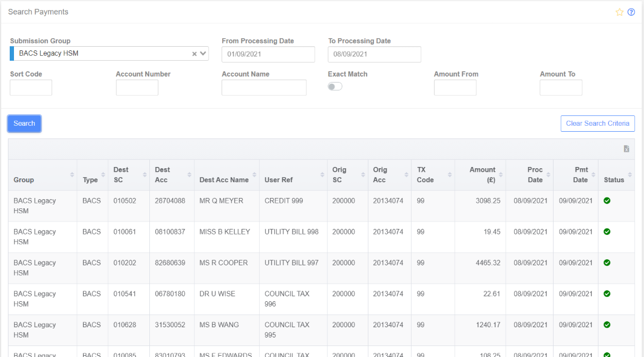The height and width of the screenshot is (357, 644).
Task: Click user ref UTILITY BILL 998
Action: pyautogui.click(x=291, y=232)
